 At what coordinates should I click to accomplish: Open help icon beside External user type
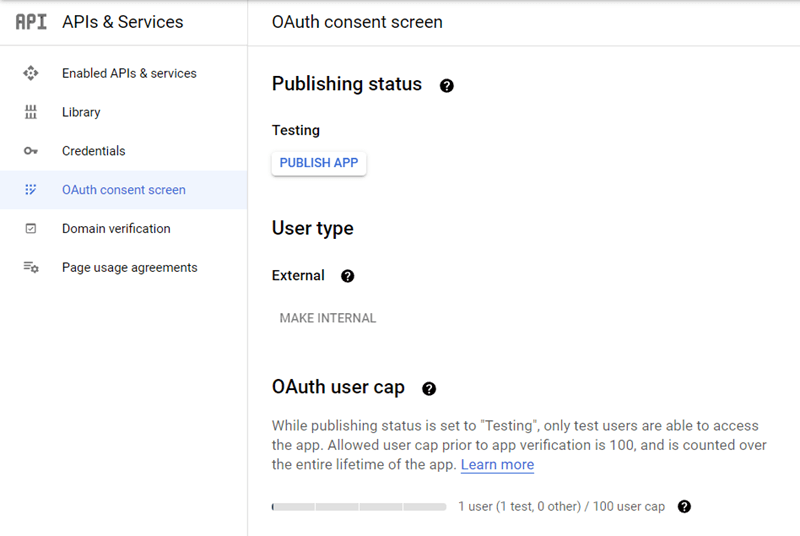click(x=348, y=276)
